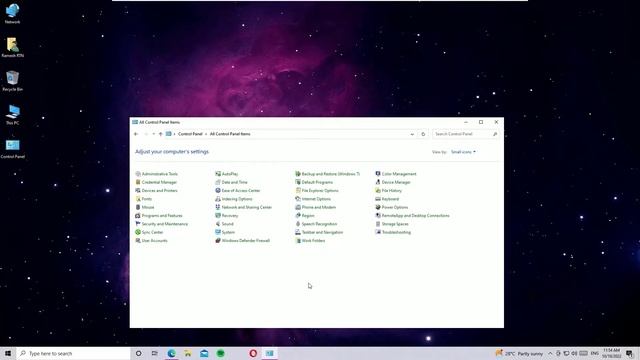Open Mail app from taskbar
Screen dimensions: 640x360
click(204, 353)
